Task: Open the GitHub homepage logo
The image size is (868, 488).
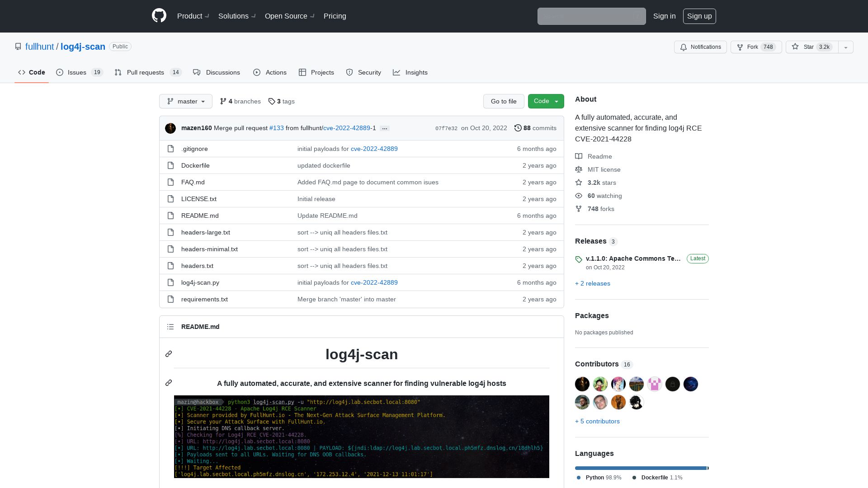Action: coord(159,16)
